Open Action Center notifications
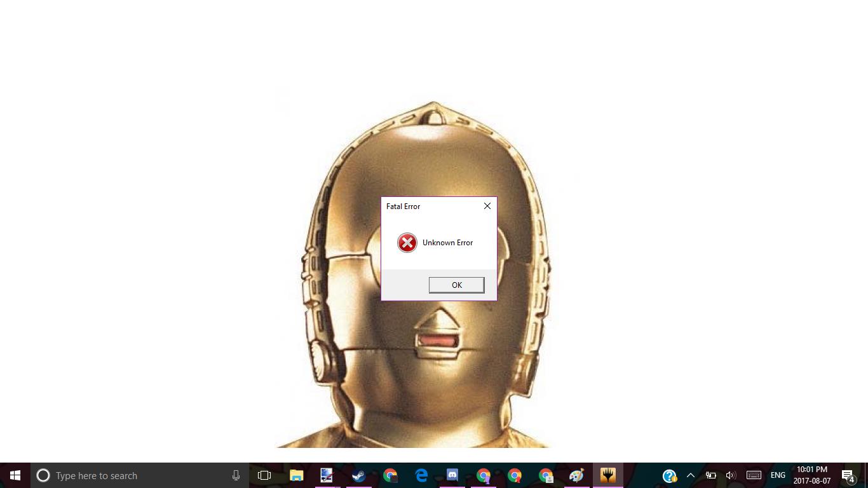Image resolution: width=868 pixels, height=488 pixels. coord(848,475)
